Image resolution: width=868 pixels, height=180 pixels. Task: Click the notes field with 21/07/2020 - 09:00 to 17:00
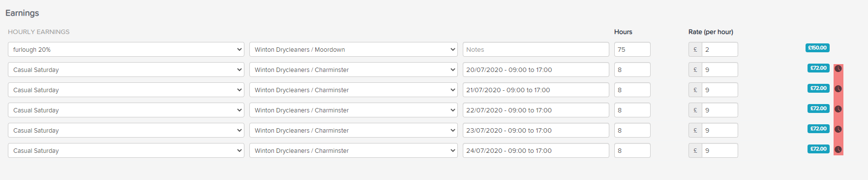(536, 90)
